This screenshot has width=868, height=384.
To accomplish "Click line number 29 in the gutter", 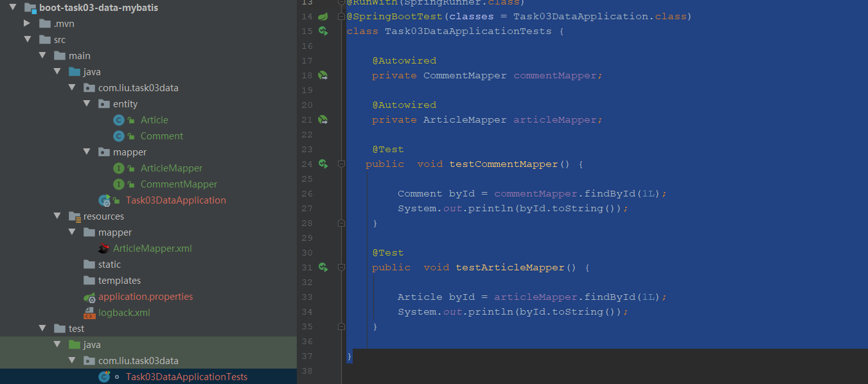I will point(306,238).
